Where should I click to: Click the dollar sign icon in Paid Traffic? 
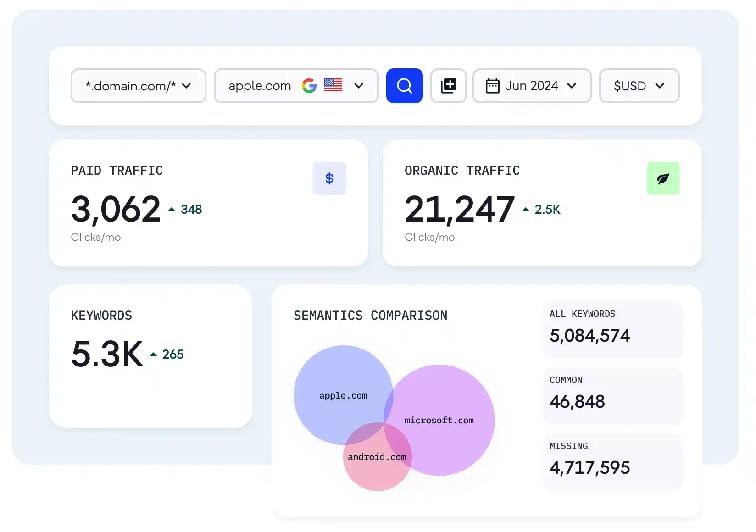click(x=329, y=178)
